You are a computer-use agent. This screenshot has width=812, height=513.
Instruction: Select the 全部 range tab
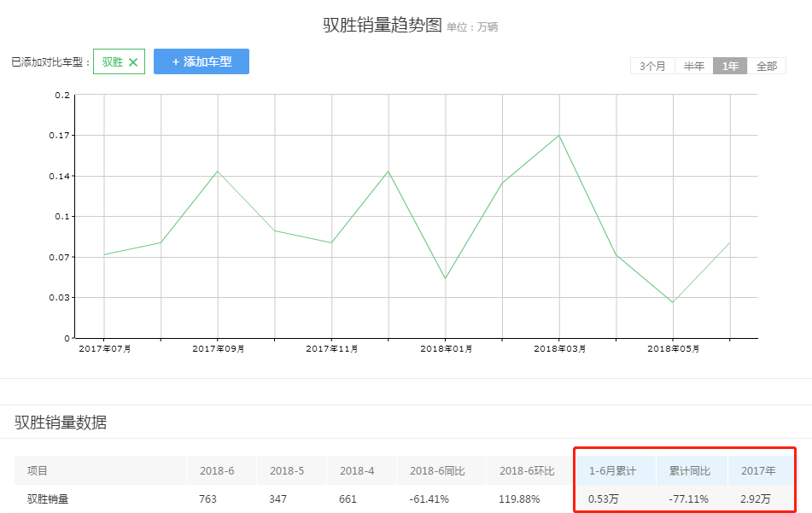tap(767, 66)
